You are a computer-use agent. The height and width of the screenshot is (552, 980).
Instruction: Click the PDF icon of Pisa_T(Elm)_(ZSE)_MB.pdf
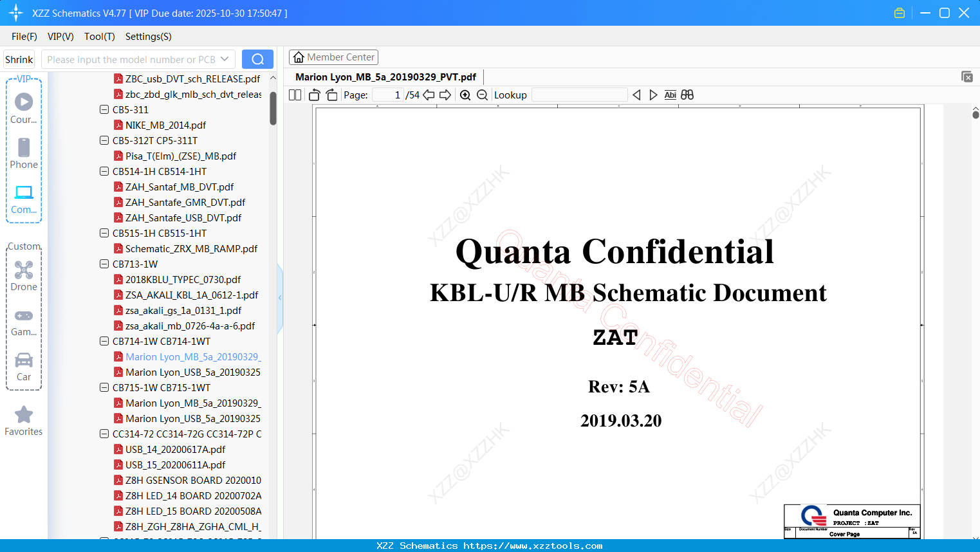[118, 156]
